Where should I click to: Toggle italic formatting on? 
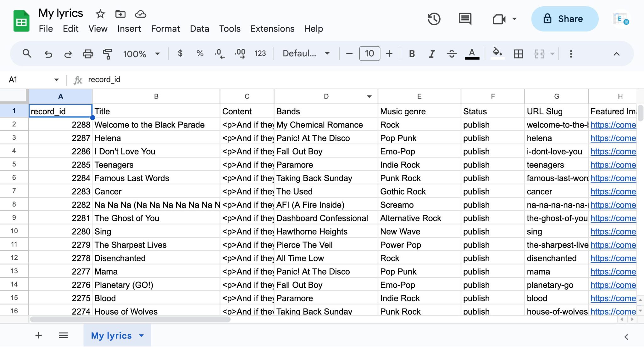pos(431,54)
